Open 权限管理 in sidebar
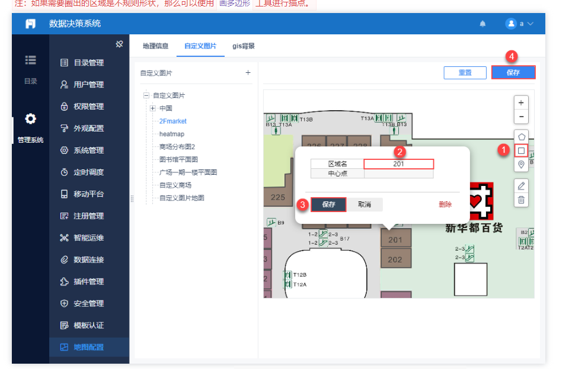This screenshot has height=369, width=588. coord(89,107)
